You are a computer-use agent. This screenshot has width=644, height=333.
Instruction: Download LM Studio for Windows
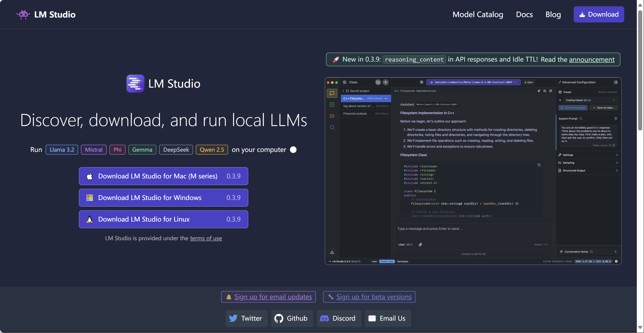pos(163,198)
